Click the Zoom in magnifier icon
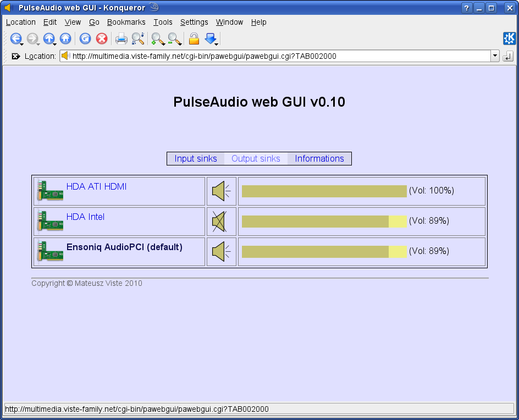 click(x=157, y=38)
